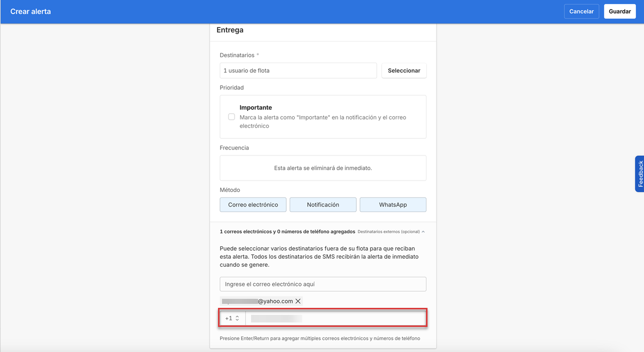
Task: Click the Feedback tab on the right edge
Action: (x=640, y=174)
